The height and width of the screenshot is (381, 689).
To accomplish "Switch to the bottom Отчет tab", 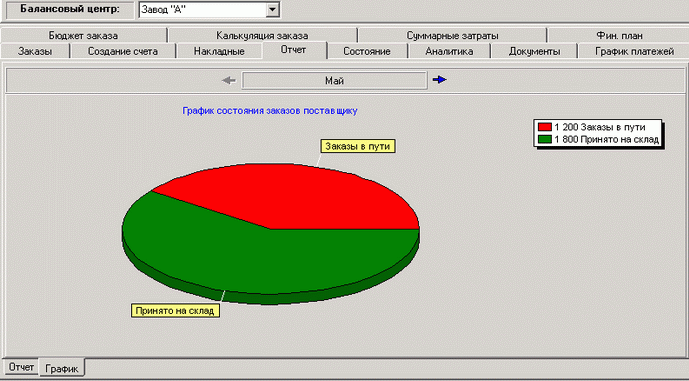I will (x=21, y=367).
